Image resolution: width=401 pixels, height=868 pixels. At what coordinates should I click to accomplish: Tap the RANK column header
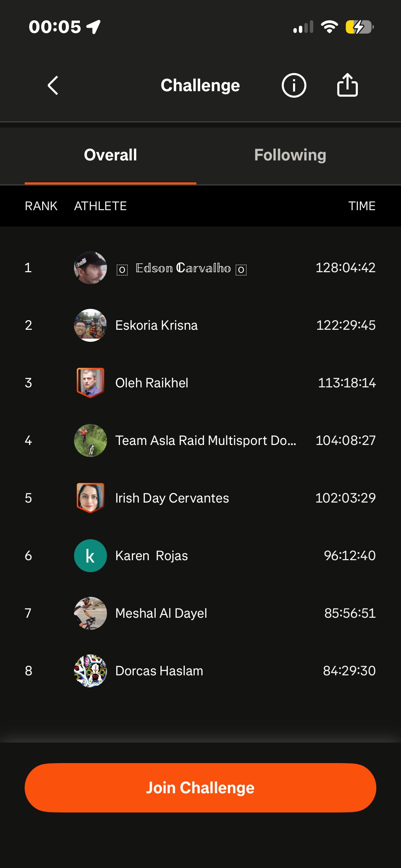tap(41, 206)
